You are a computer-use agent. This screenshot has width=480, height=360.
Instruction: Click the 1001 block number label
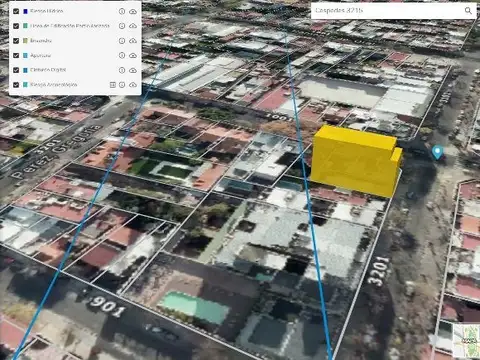[x=279, y=117]
